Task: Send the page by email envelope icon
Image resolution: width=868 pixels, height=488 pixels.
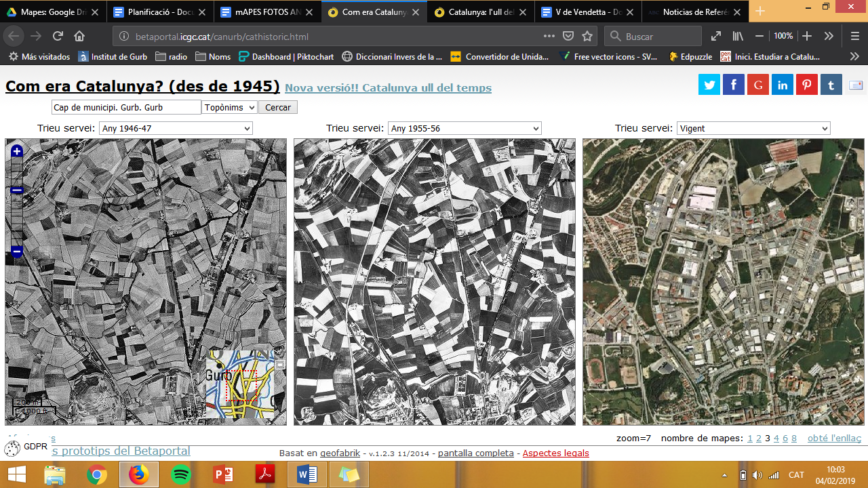Action: (855, 85)
